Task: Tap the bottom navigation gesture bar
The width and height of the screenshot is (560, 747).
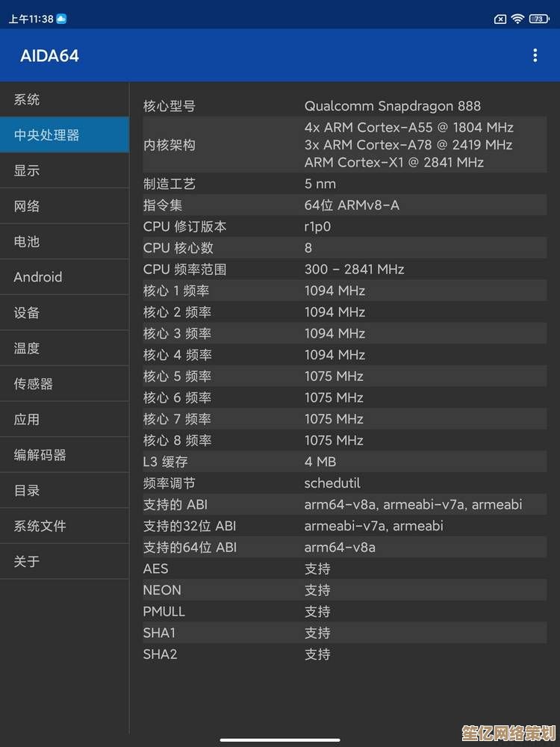Action: click(280, 740)
